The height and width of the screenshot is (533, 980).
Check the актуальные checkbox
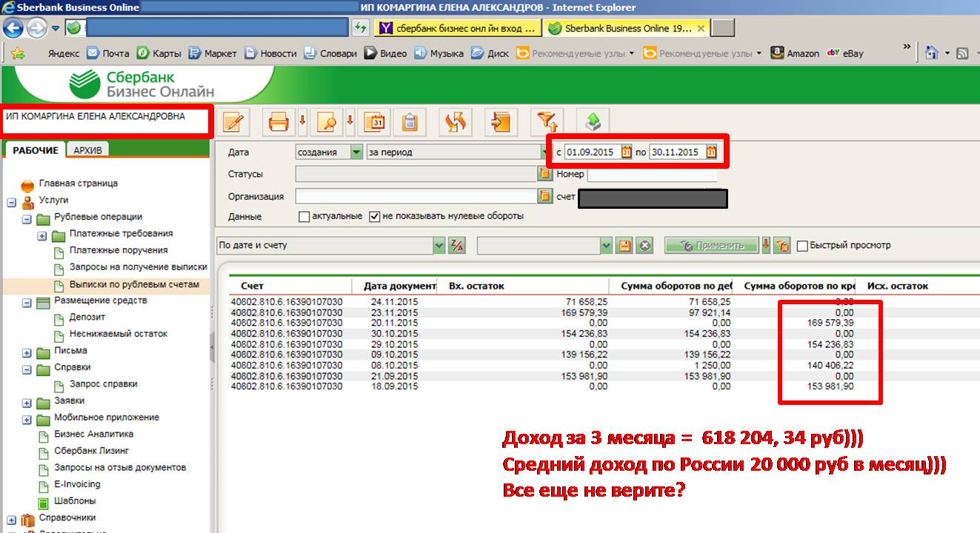pyautogui.click(x=304, y=217)
